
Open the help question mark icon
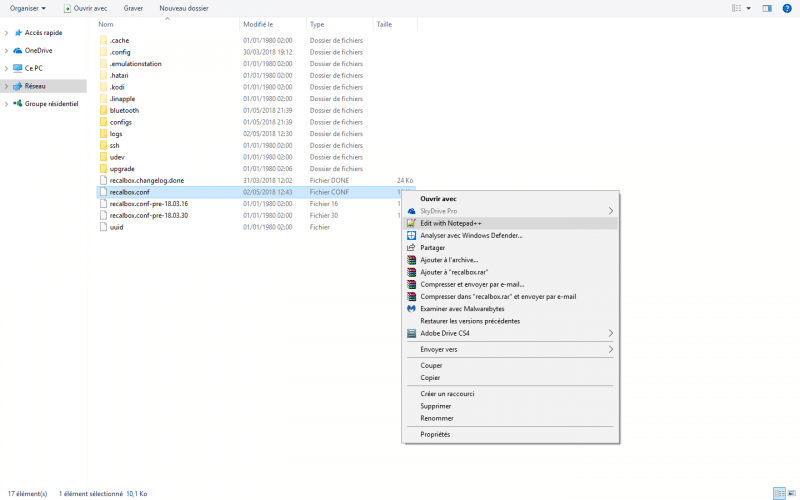788,8
